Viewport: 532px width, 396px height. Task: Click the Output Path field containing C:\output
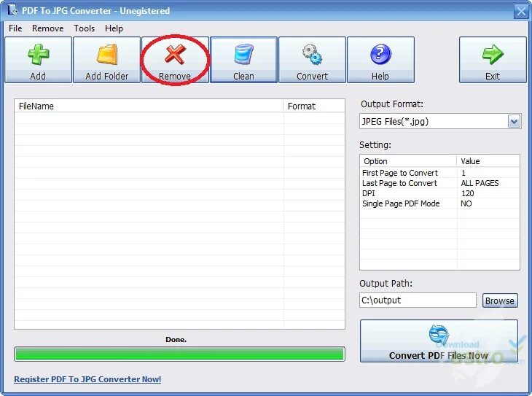[418, 300]
